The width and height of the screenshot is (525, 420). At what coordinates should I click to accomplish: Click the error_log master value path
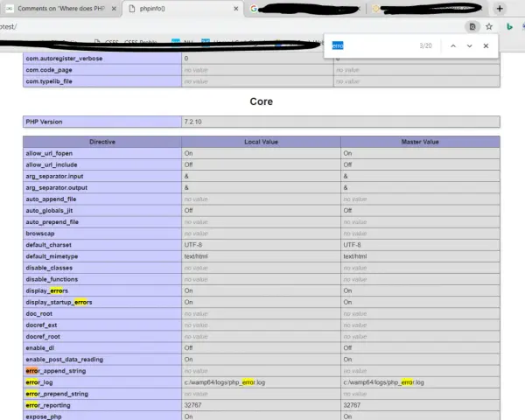coord(383,382)
